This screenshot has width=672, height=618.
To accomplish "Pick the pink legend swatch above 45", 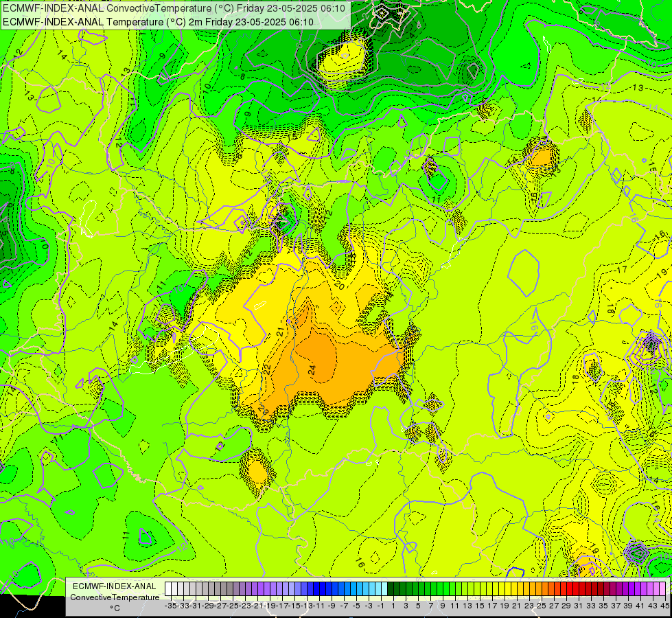I will [x=662, y=589].
